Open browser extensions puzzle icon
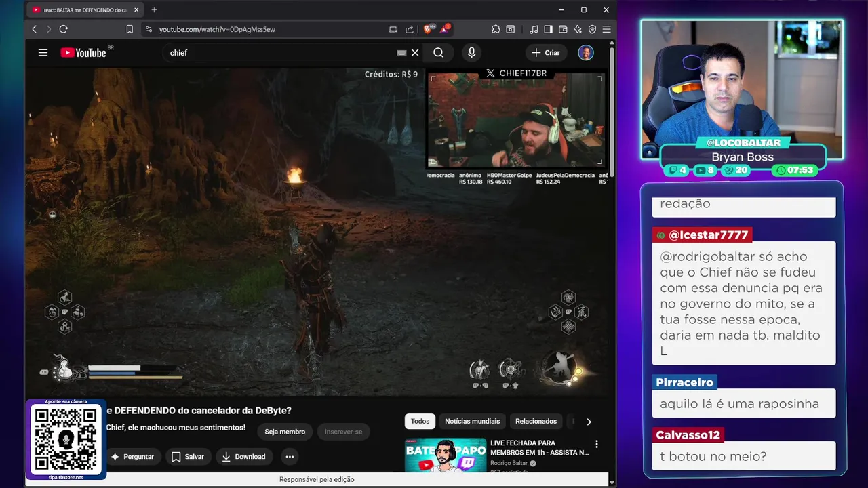The image size is (868, 488). tap(496, 29)
